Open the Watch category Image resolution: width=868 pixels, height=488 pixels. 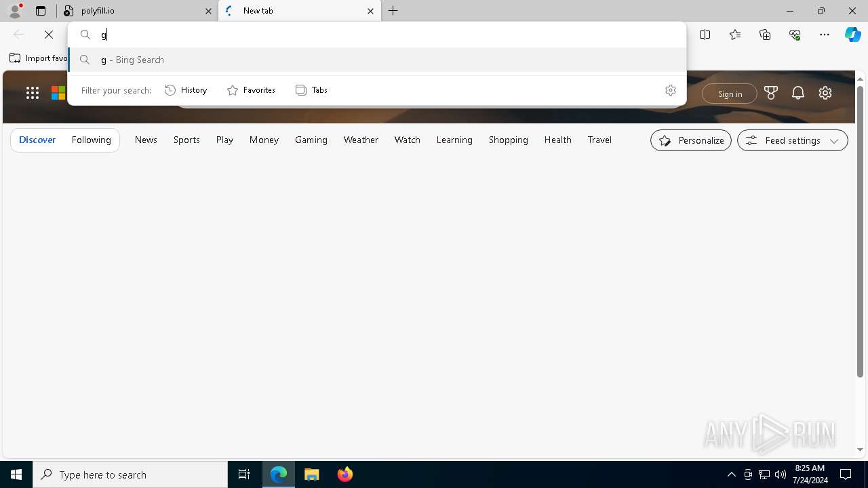click(408, 140)
